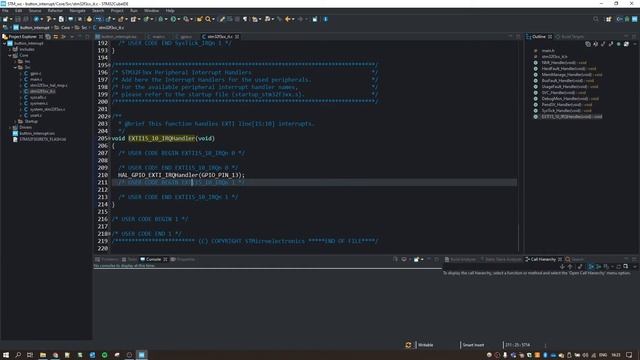This screenshot has height=360, width=640.
Task: Switch to the Tasks tab
Action: (130, 259)
